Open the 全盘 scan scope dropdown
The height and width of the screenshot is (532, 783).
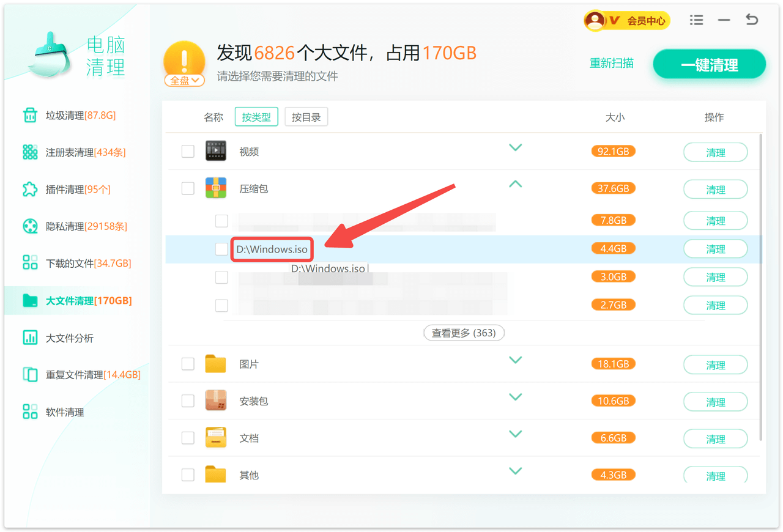[x=184, y=81]
